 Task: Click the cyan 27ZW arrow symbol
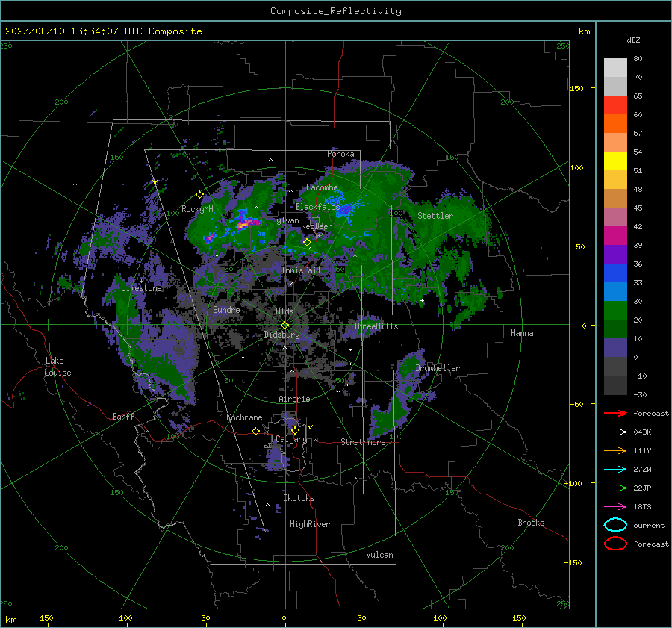click(615, 470)
